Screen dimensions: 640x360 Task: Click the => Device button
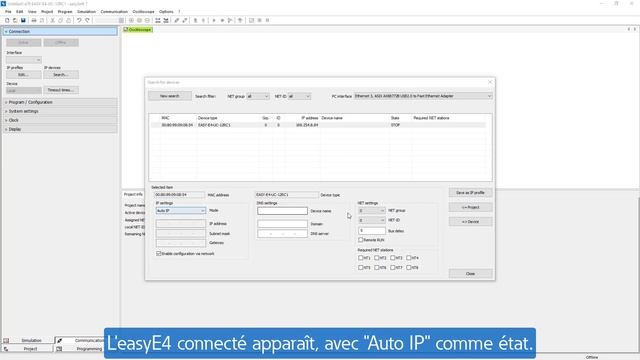(x=470, y=222)
